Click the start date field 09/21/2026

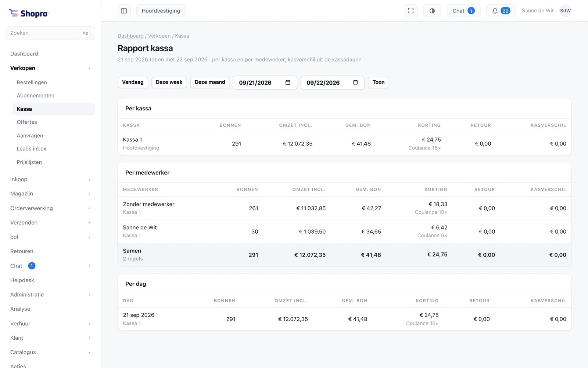[x=265, y=82]
